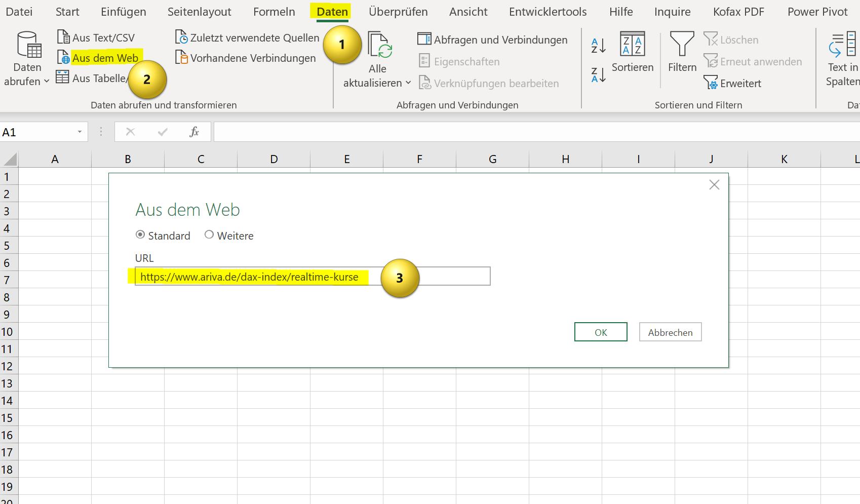Screen dimensions: 860x504
Task: Open Vorhandene Verbindungen
Action: click(246, 58)
